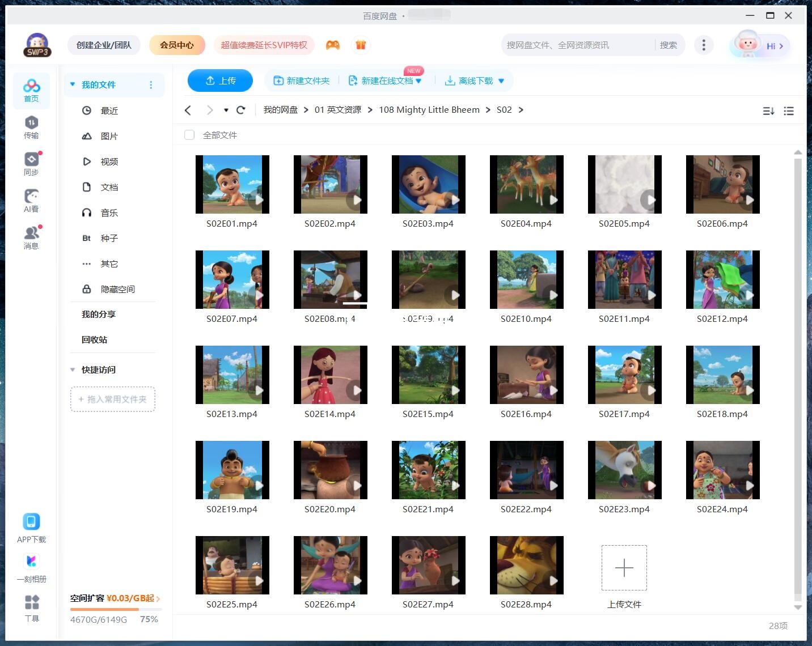This screenshot has height=646, width=812.
Task: Expand the 离线下载 dropdown arrow
Action: click(x=501, y=80)
